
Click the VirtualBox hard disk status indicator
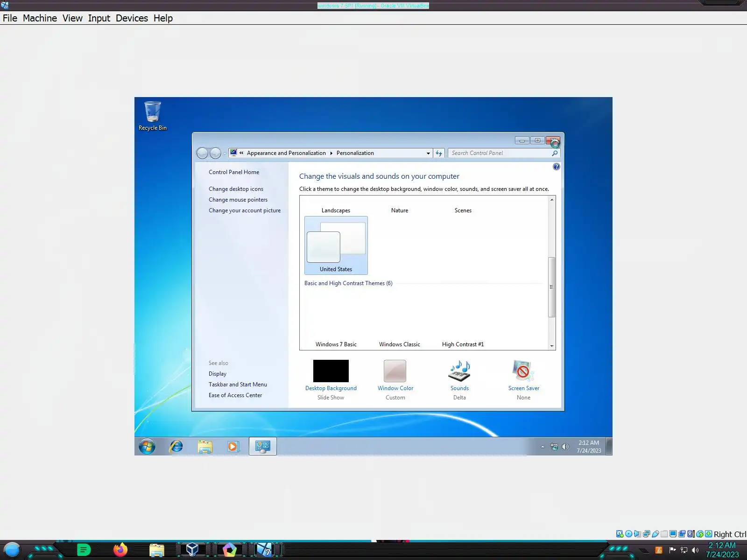coord(620,534)
